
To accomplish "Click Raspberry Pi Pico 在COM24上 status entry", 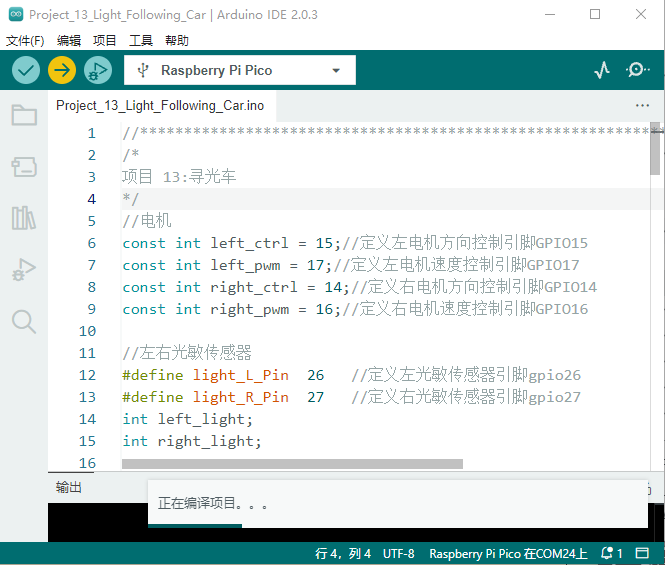I will (508, 554).
